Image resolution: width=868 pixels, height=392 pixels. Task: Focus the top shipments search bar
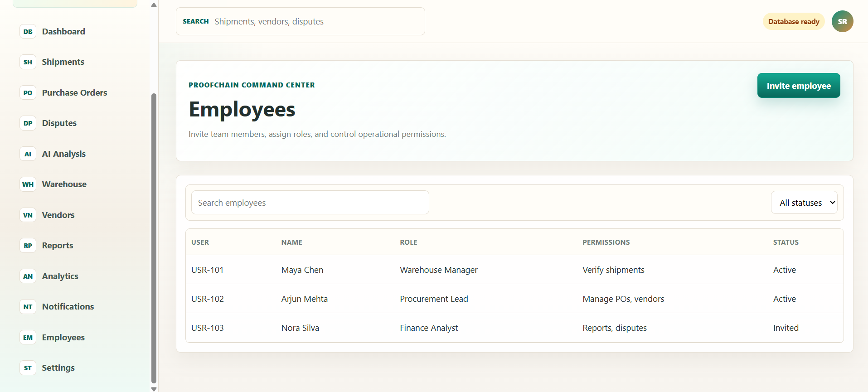pyautogui.click(x=301, y=21)
